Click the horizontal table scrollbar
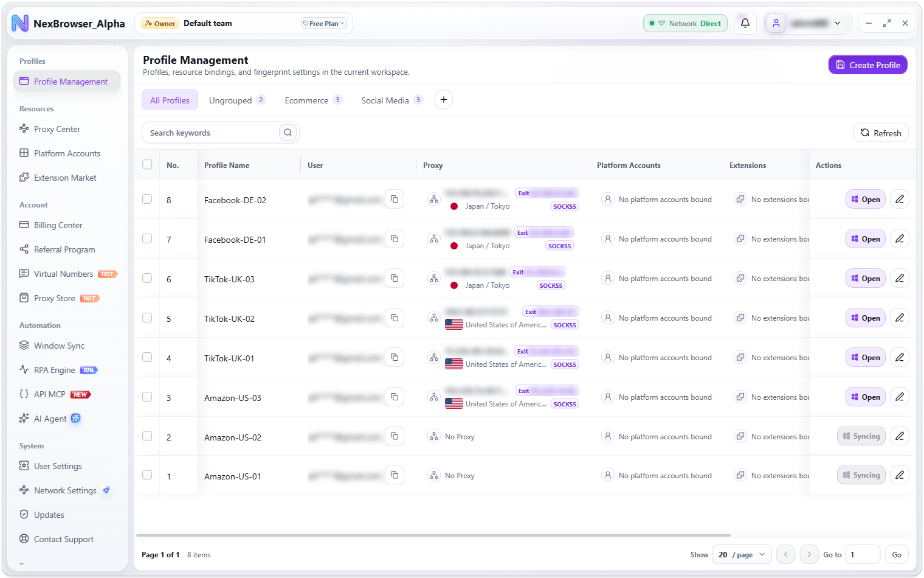924x578 pixels. pyautogui.click(x=433, y=535)
